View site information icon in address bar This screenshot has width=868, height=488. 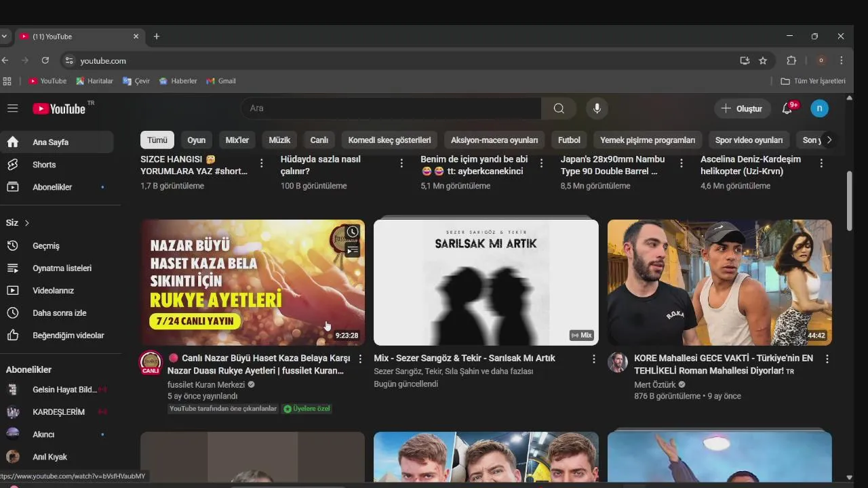coord(68,60)
